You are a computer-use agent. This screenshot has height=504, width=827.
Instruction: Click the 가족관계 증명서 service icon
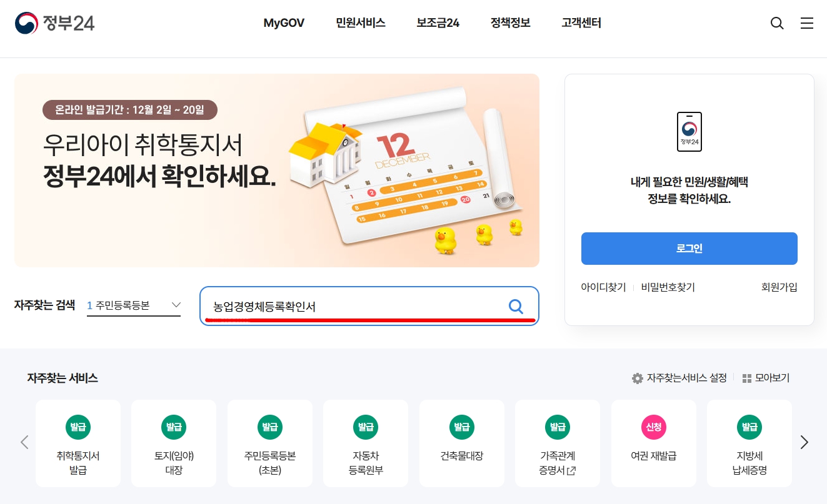558,443
